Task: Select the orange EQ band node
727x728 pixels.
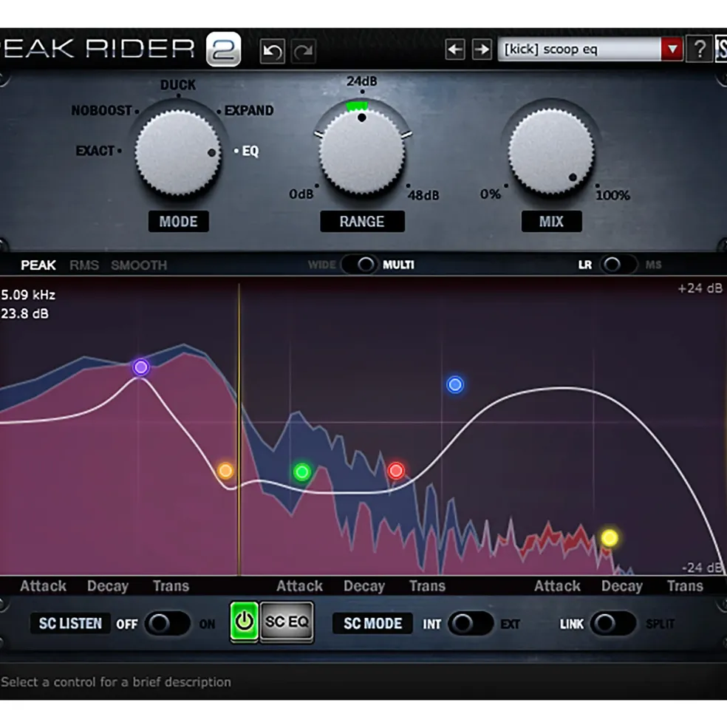Action: point(225,471)
